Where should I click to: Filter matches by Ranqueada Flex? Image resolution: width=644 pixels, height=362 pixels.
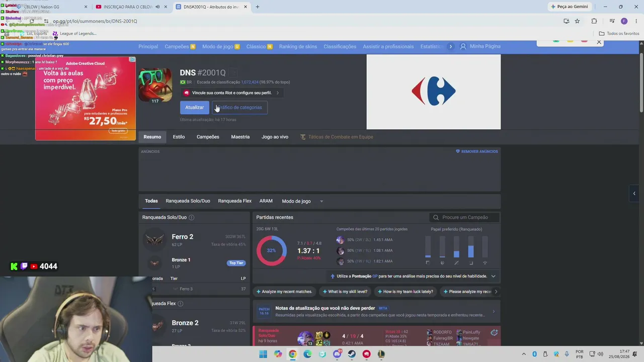pyautogui.click(x=234, y=201)
